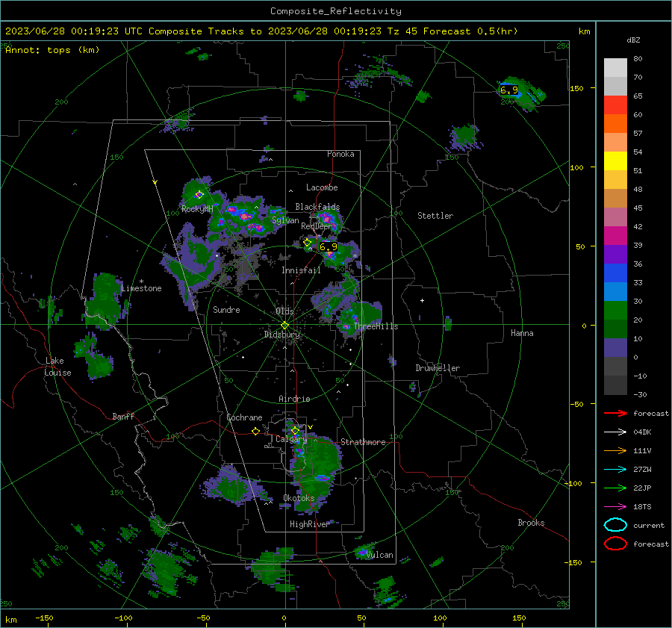Click the bright green swatch in the dBZ scale
Viewport: 672px width, 628px height.
tap(615, 311)
